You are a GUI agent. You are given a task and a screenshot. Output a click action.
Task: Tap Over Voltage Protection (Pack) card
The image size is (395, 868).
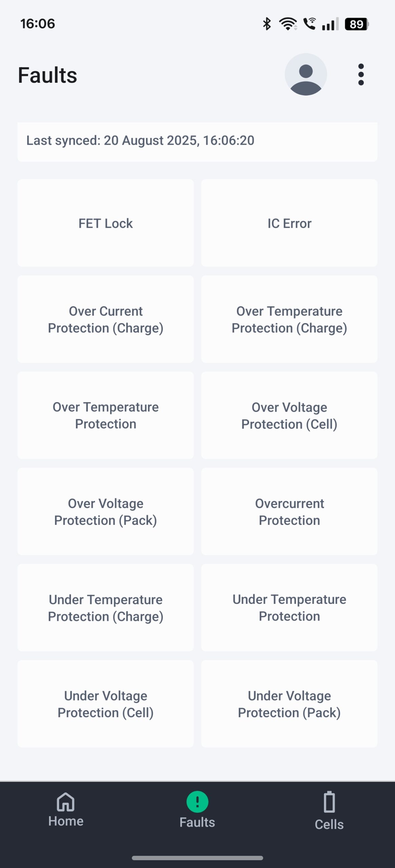click(106, 512)
